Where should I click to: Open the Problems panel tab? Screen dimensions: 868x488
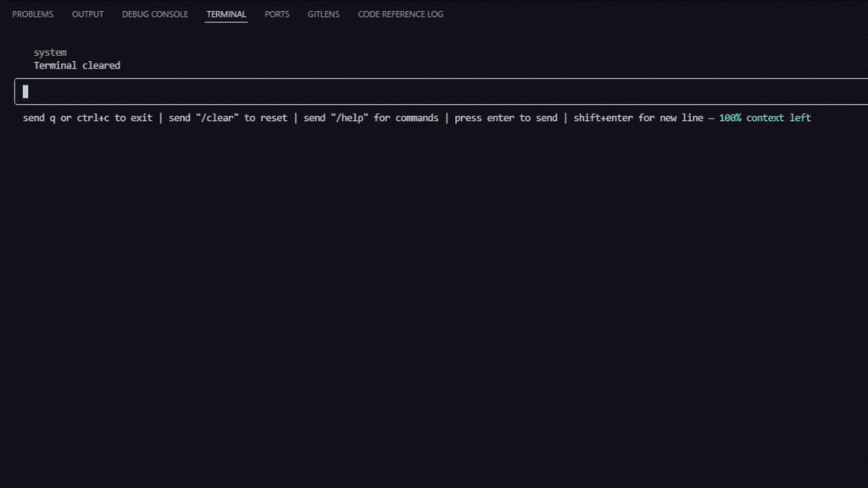pos(33,14)
